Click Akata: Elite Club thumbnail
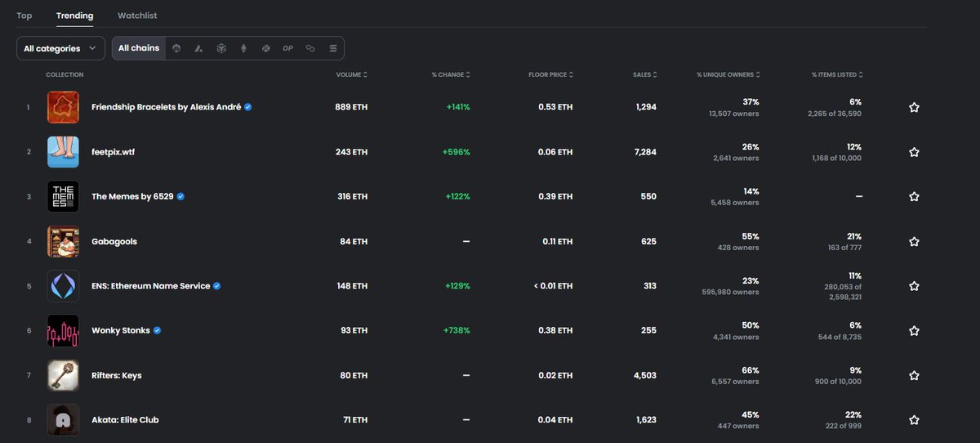 [63, 419]
